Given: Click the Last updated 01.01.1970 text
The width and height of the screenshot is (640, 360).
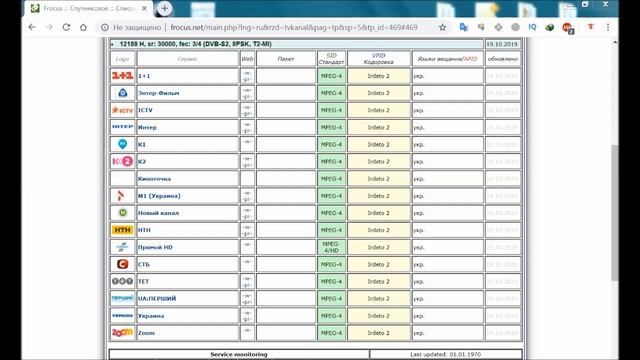Looking at the screenshot, I should [446, 354].
